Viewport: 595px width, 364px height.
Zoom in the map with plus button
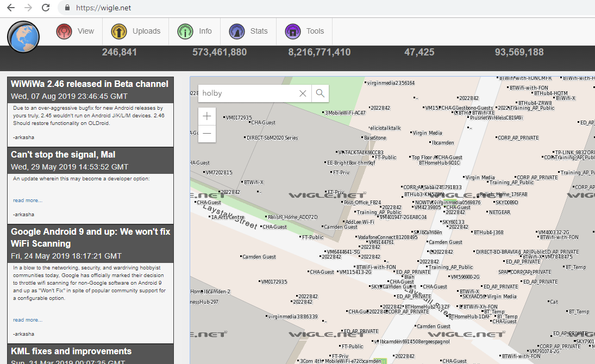(207, 116)
